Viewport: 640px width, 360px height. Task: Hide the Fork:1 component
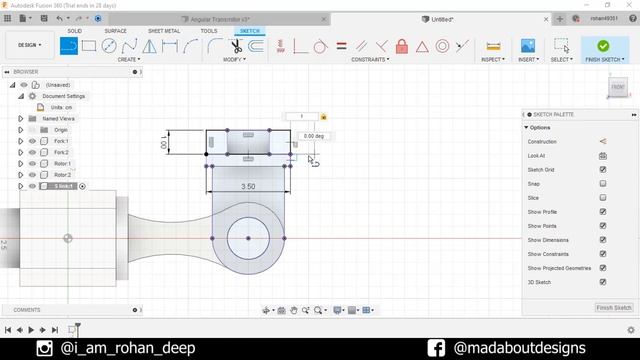click(x=32, y=141)
